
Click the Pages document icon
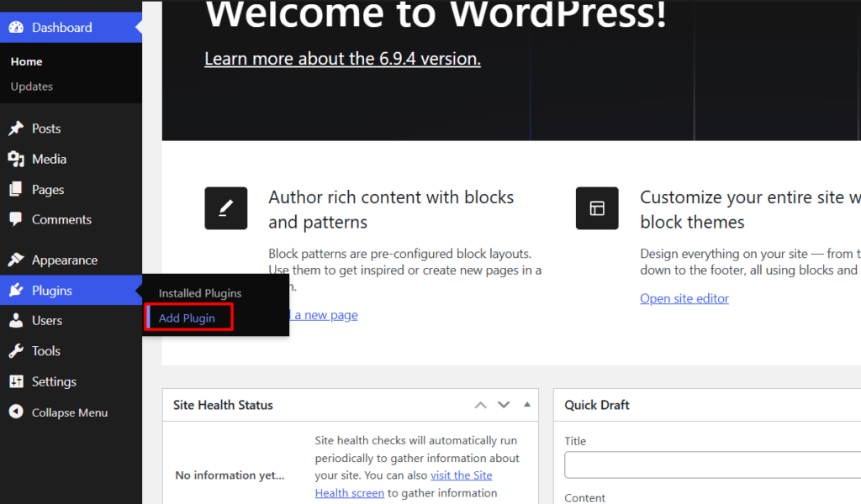point(16,189)
